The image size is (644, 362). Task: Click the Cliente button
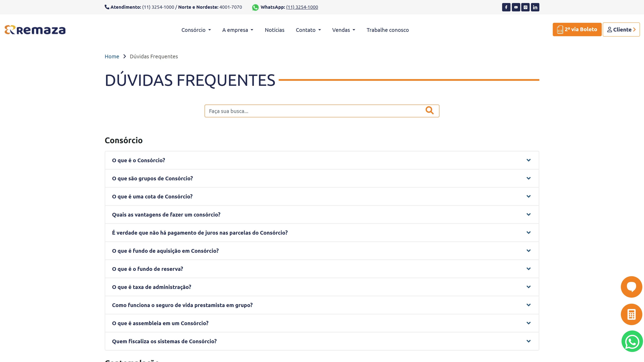(621, 29)
